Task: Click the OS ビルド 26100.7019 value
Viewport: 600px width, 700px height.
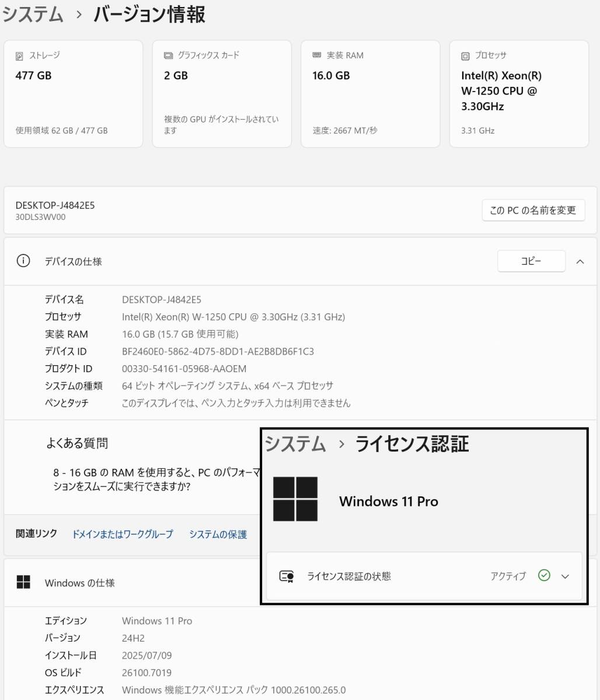Action: coord(146,673)
